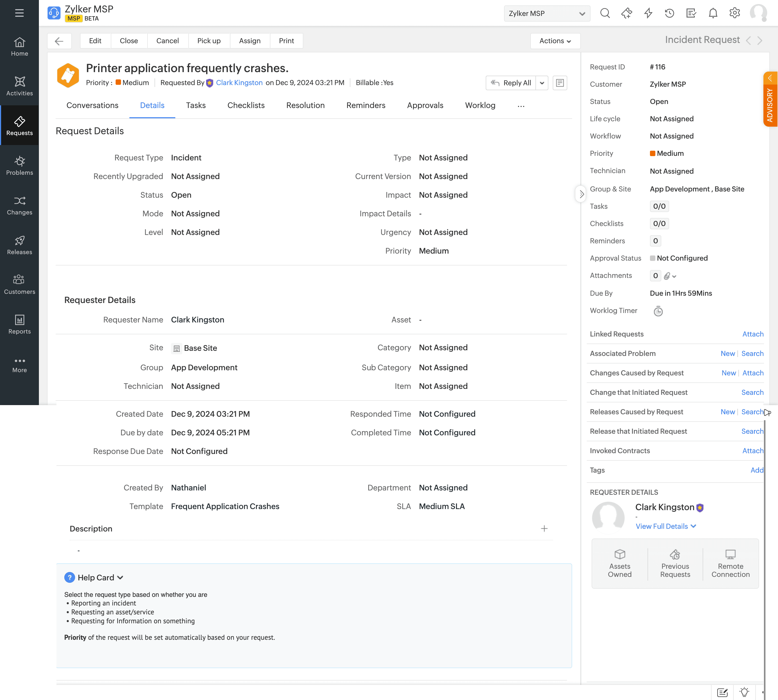Go to Problems in the sidebar

click(x=19, y=165)
